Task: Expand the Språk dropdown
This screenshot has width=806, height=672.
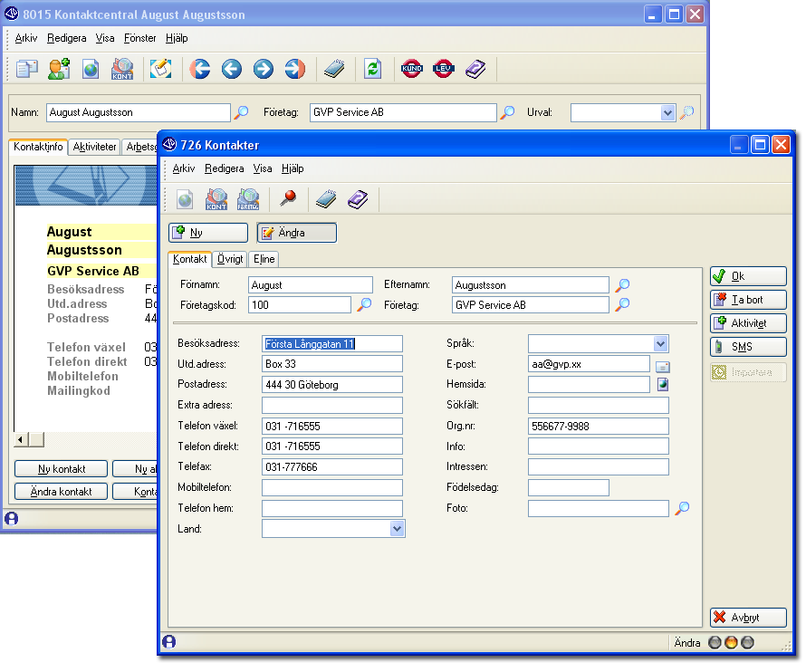Action: pos(660,343)
